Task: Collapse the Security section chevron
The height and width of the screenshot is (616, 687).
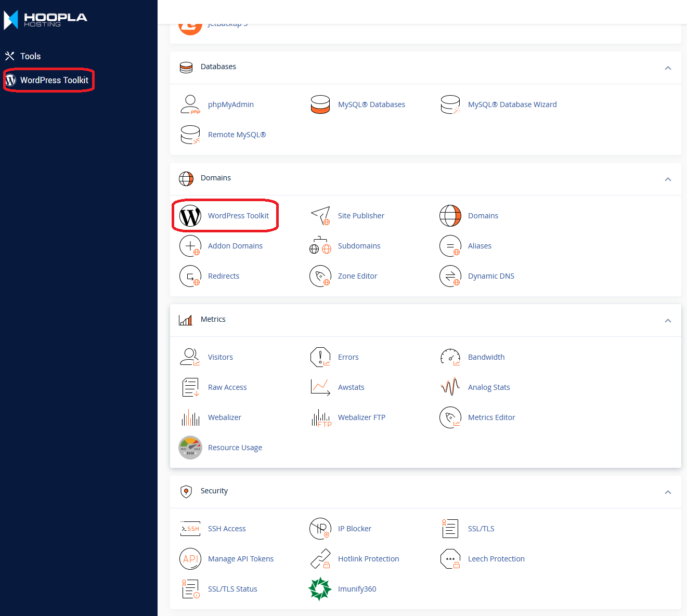Action: (x=668, y=492)
